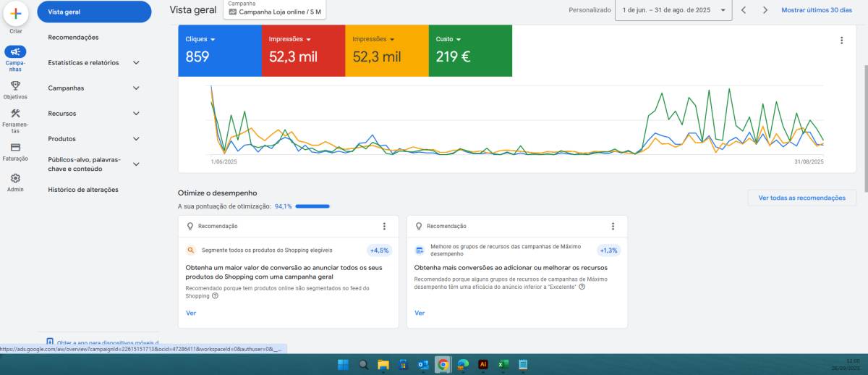Viewport: 868px width, 375px height.
Task: Open Adobe Illustrator from taskbar
Action: pos(483,365)
